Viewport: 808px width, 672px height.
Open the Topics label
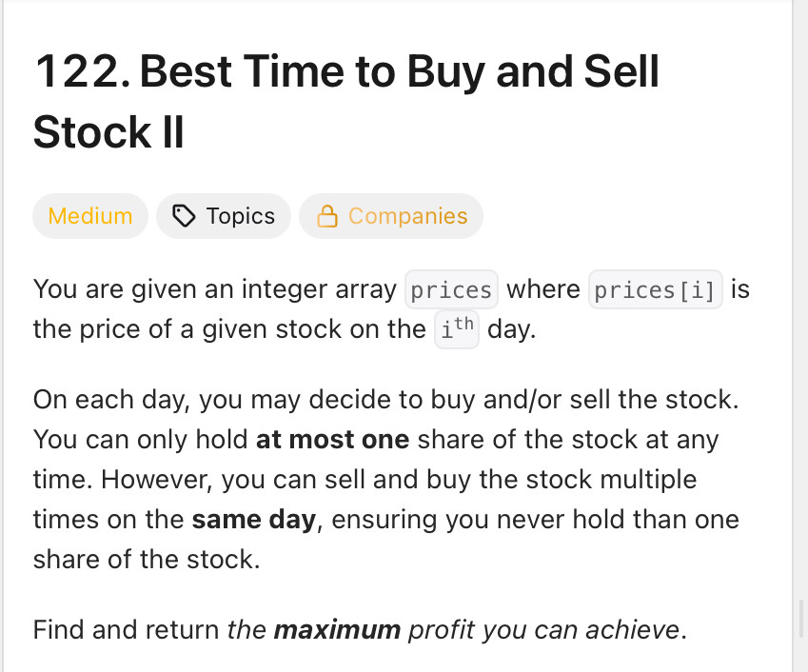[x=224, y=216]
